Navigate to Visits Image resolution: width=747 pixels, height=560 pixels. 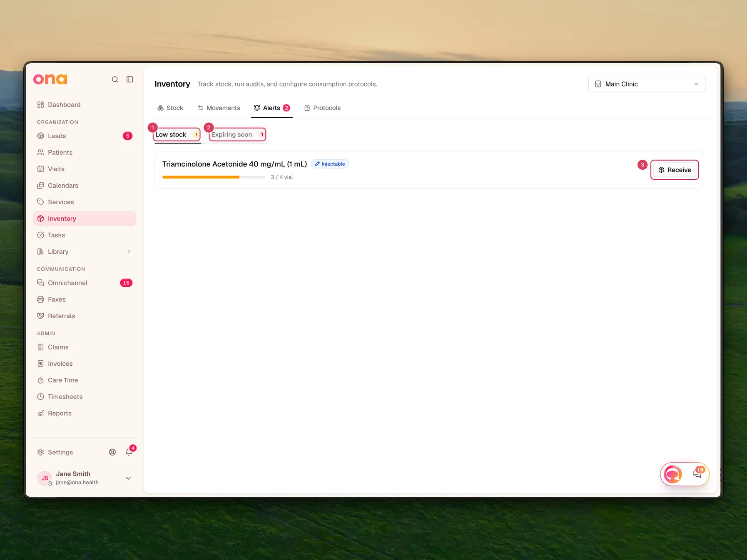pos(85,169)
